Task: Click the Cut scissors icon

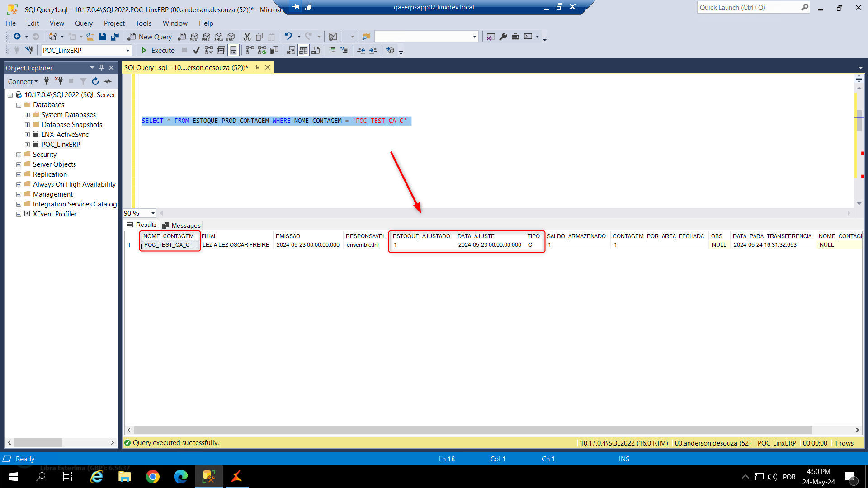Action: tap(247, 37)
